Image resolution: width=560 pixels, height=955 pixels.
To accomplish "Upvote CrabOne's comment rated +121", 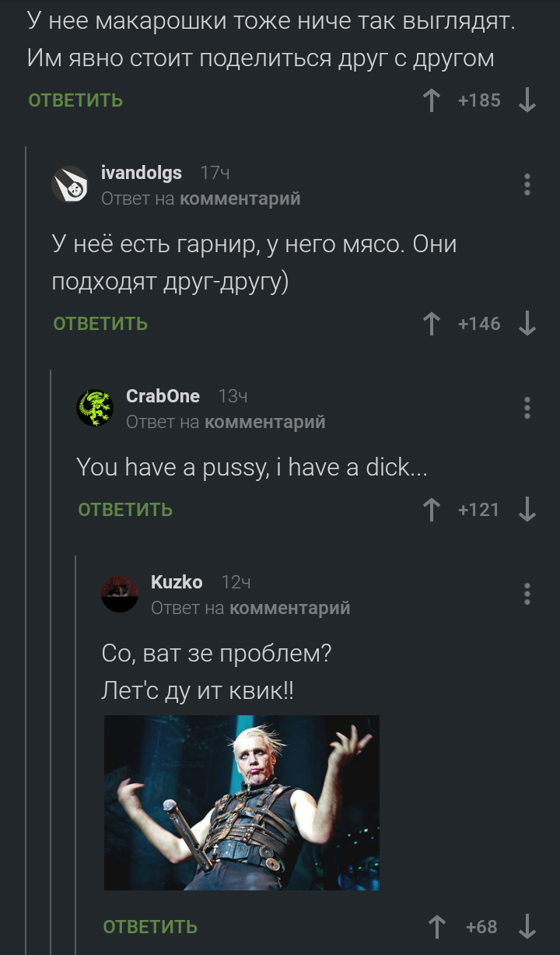I will pyautogui.click(x=432, y=510).
